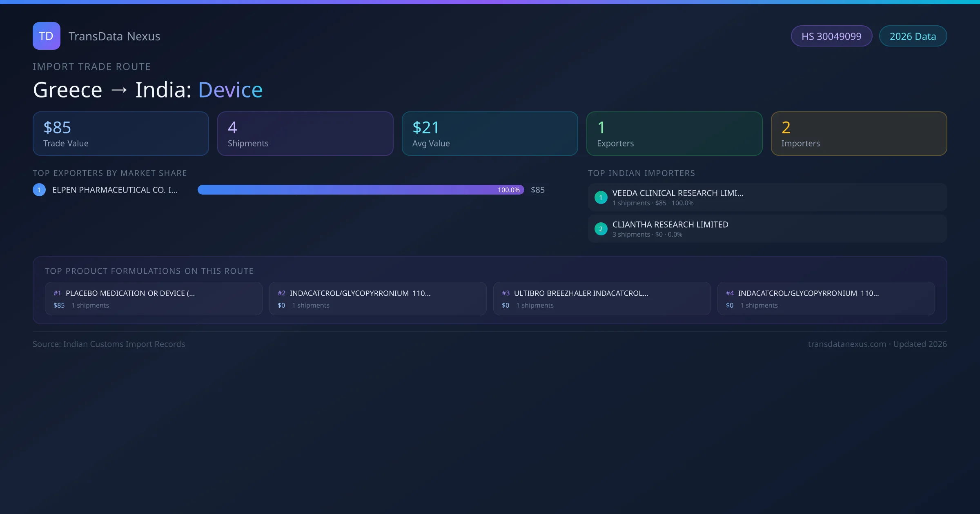Select the $21 Avg Value card

pos(490,134)
